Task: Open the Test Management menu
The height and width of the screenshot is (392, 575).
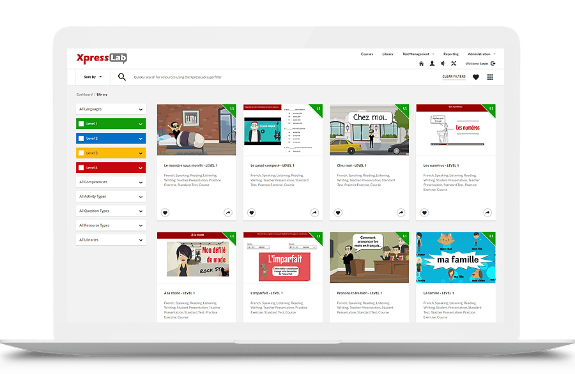Action: coord(418,54)
